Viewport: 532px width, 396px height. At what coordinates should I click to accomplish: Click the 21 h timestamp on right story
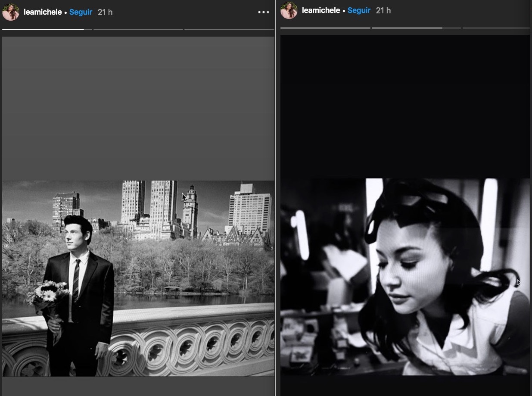pyautogui.click(x=383, y=10)
